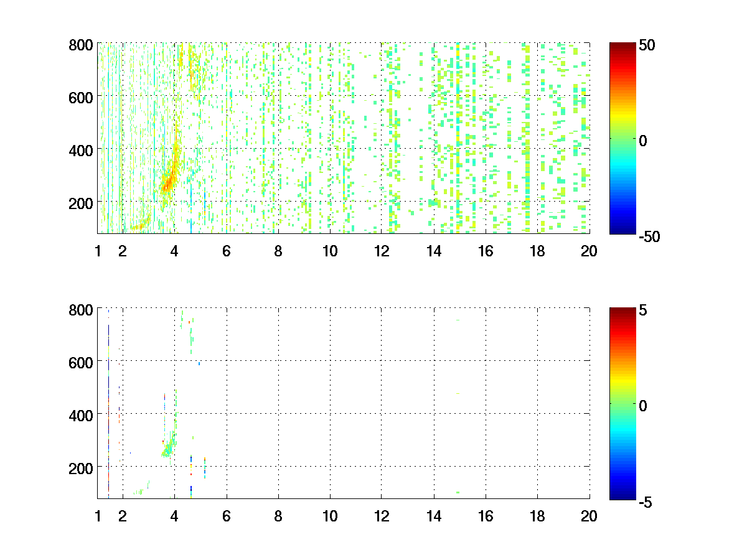
Task: Select colorbar label '0' beside the upper plot
Action: tap(643, 141)
